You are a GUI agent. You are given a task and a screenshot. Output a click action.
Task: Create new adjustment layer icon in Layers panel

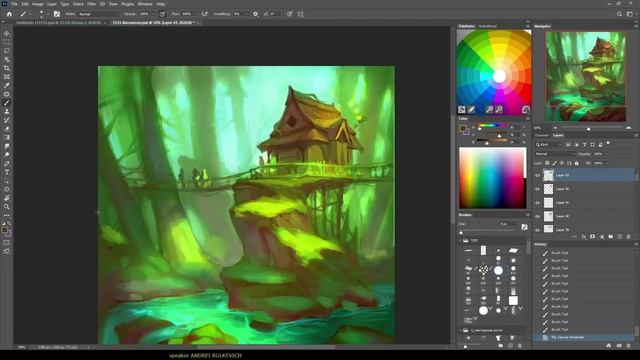tap(602, 237)
